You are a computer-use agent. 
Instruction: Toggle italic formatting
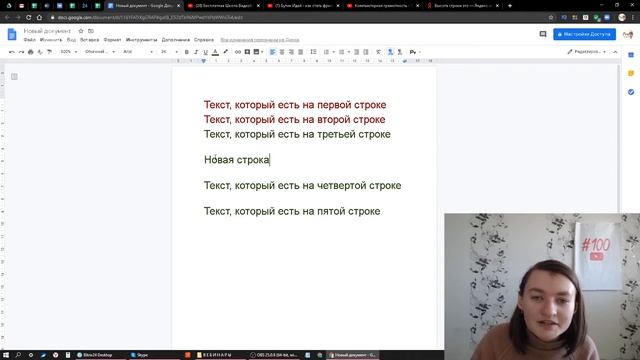click(196, 52)
